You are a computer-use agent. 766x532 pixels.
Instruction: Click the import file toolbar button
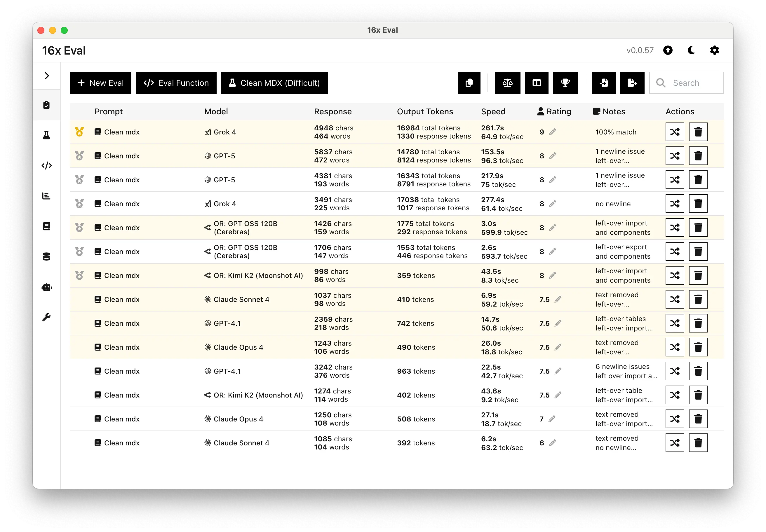[x=604, y=83]
